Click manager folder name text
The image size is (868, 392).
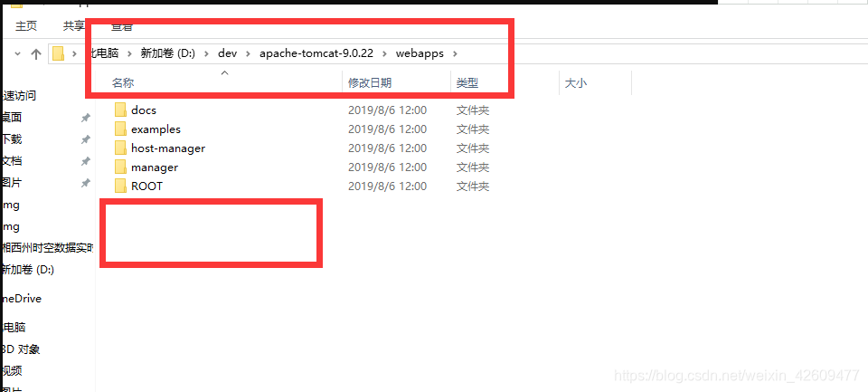[x=155, y=167]
